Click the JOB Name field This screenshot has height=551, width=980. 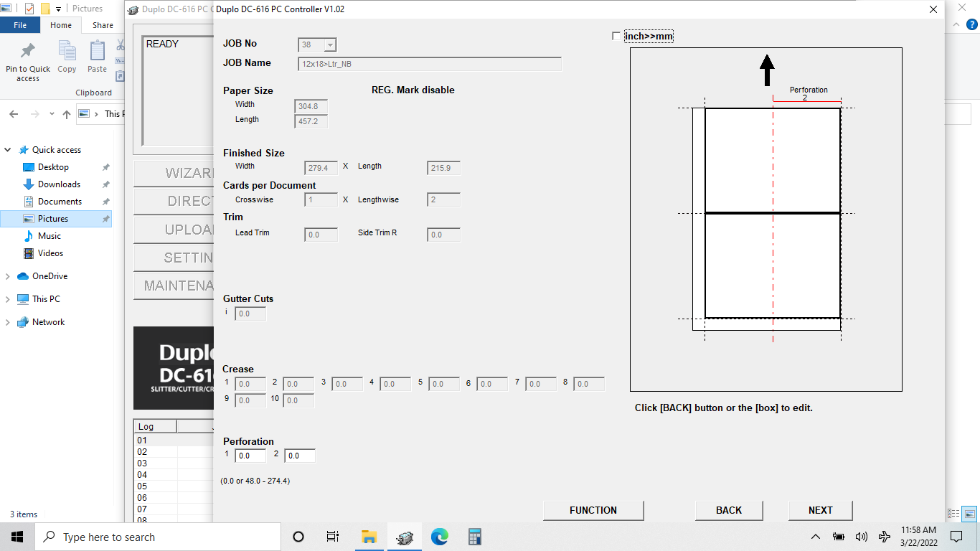coord(430,64)
